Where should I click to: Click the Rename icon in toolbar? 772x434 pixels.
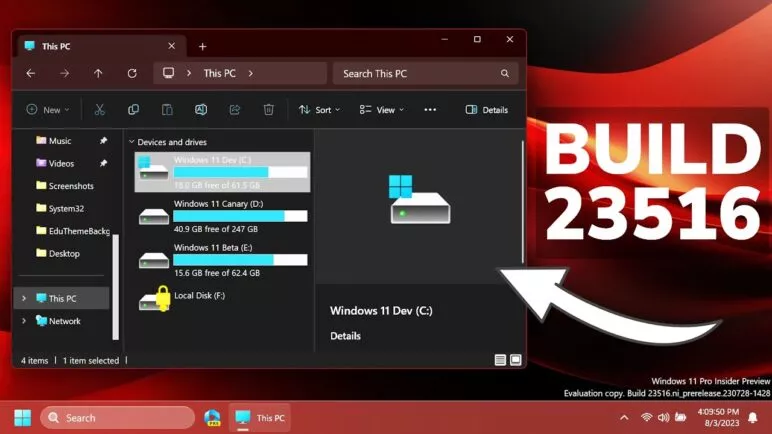coord(201,110)
